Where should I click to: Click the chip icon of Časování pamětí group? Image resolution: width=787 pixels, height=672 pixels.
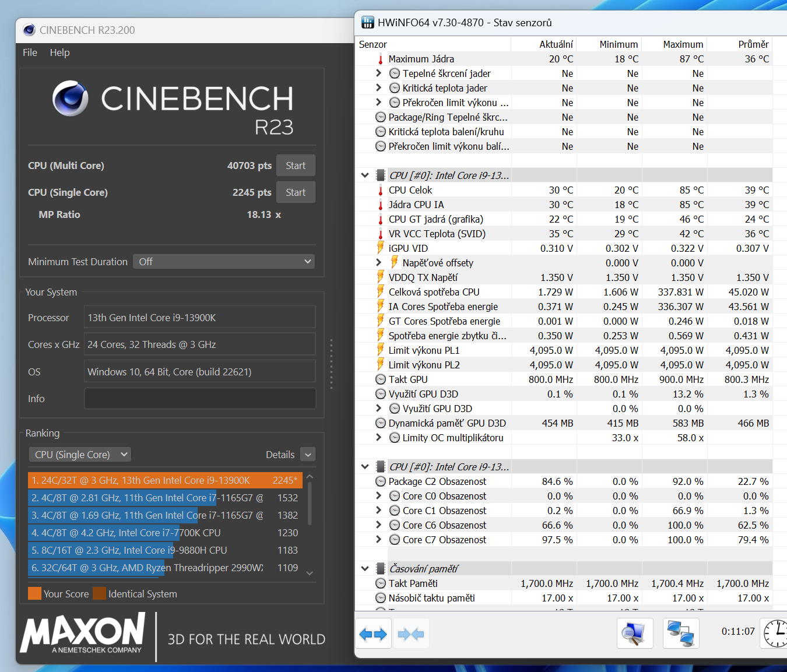[x=381, y=569]
